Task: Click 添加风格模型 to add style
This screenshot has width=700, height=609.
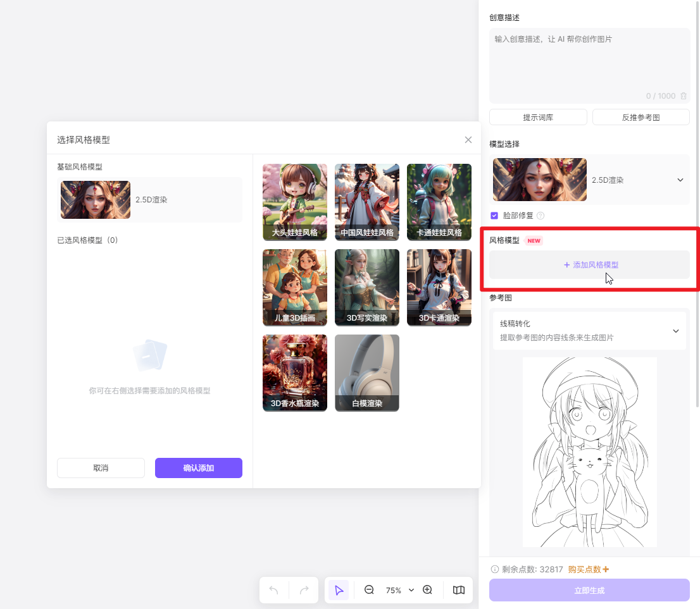Action: coord(589,264)
